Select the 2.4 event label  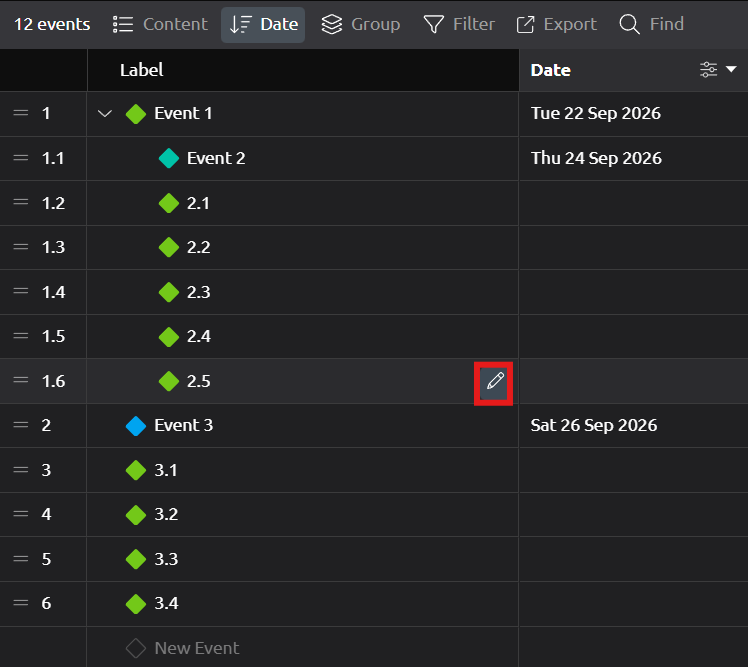point(198,337)
